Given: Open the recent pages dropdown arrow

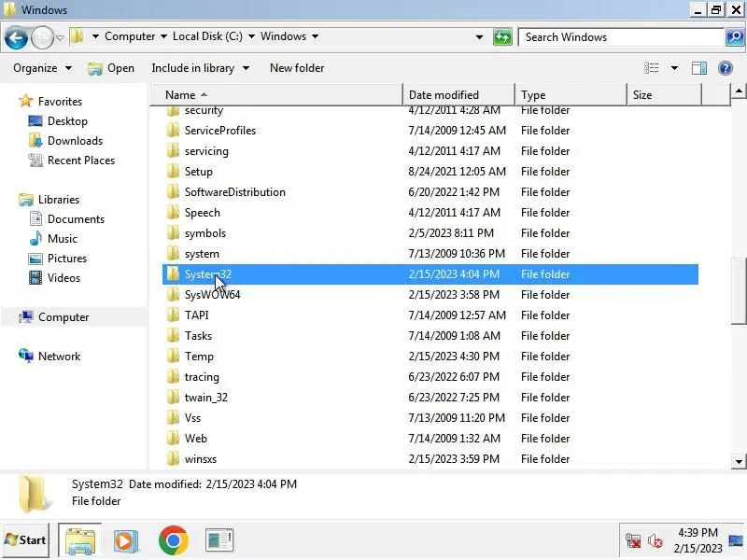Looking at the screenshot, I should coord(60,37).
